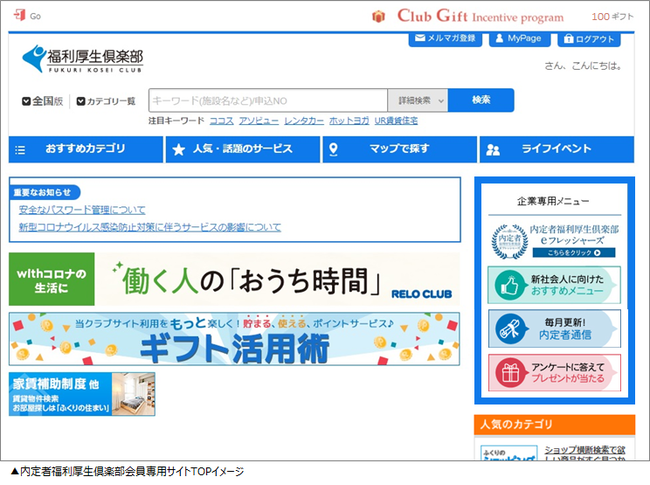Screen dimensions: 650x485
Task: Open the レンタカー keyword link
Action: (304, 121)
